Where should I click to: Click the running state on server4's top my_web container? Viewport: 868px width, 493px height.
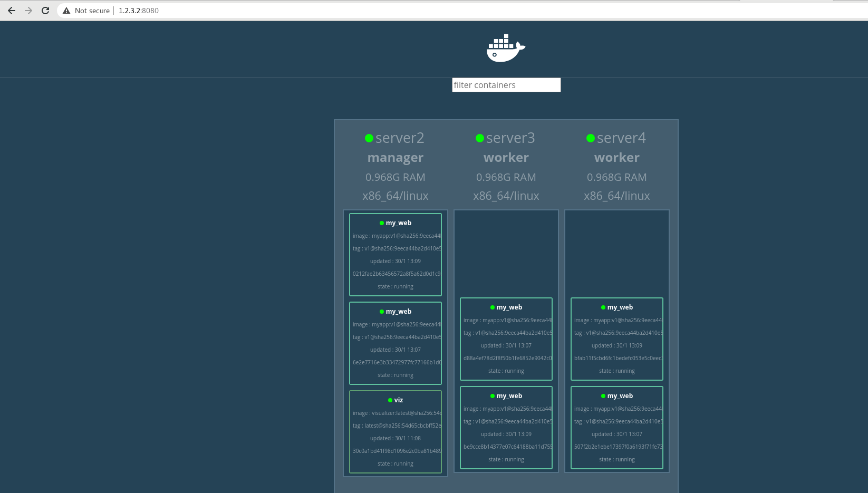pos(616,371)
